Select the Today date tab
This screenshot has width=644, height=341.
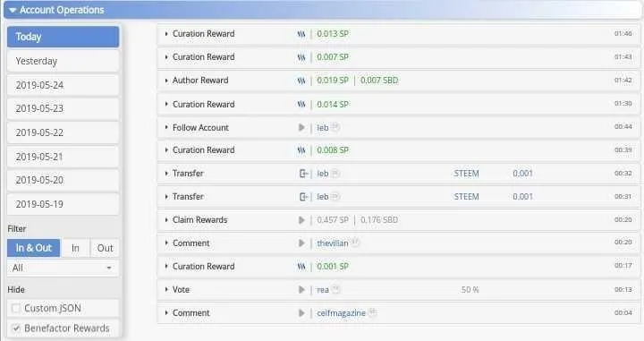point(63,37)
